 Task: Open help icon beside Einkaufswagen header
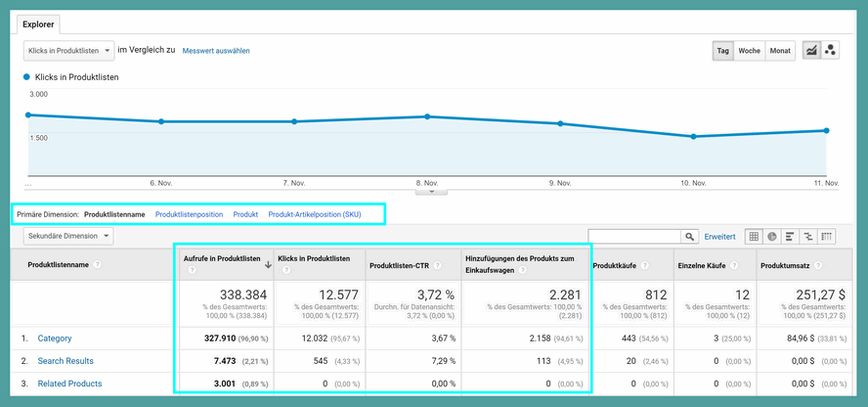pyautogui.click(x=523, y=271)
